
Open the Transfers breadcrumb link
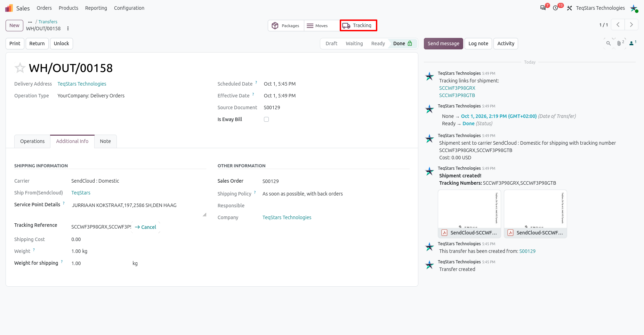tap(48, 22)
